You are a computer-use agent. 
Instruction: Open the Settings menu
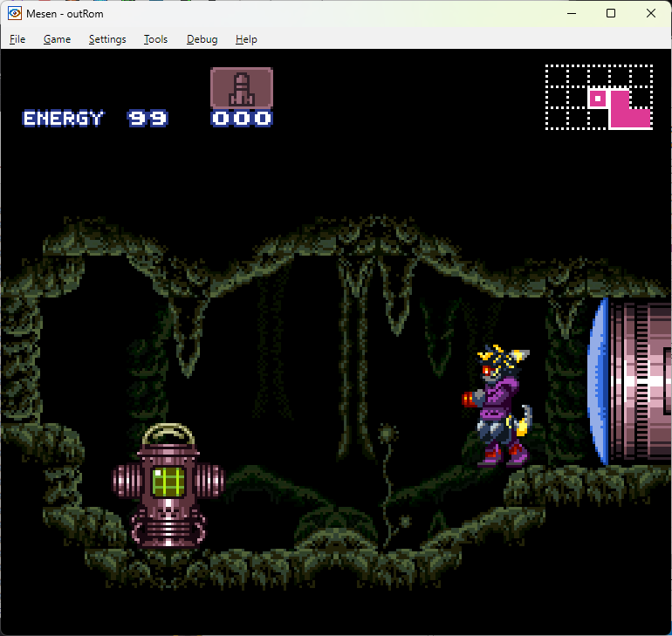[x=107, y=39]
